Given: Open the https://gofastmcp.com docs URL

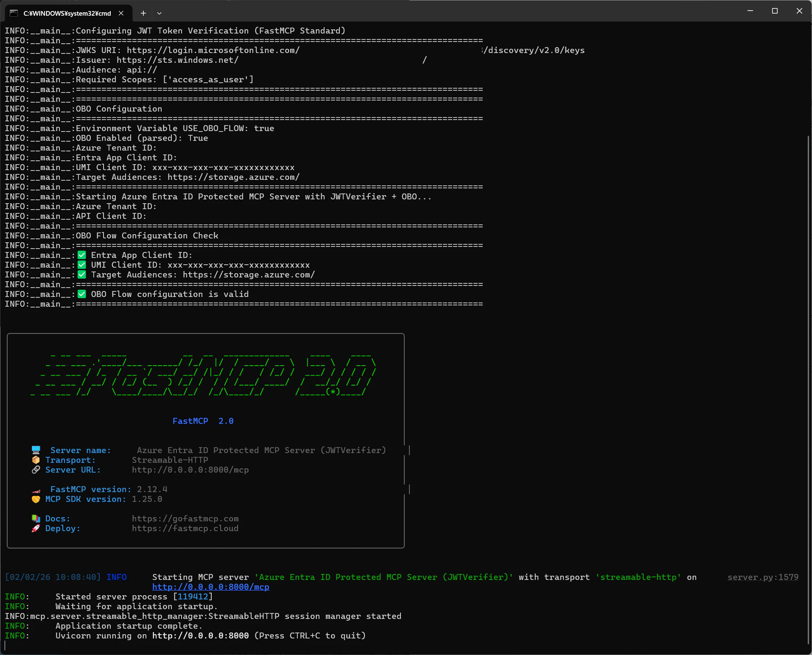Looking at the screenshot, I should coord(185,518).
